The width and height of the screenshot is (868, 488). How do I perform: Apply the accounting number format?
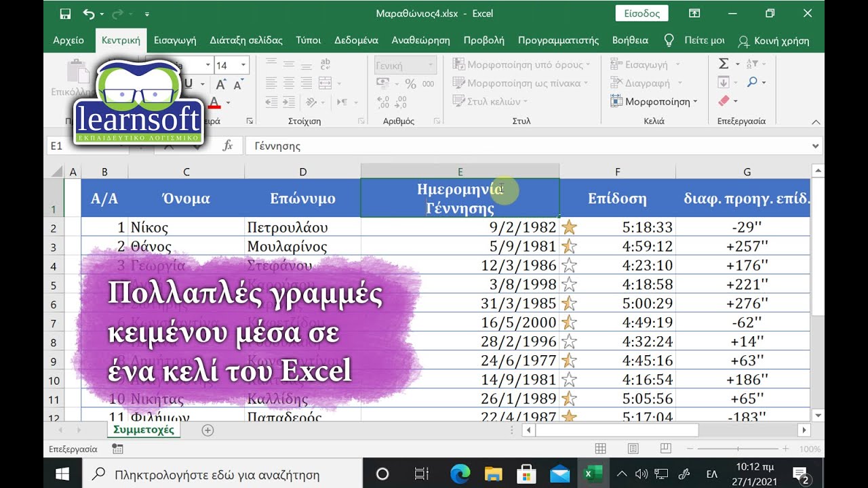point(383,83)
